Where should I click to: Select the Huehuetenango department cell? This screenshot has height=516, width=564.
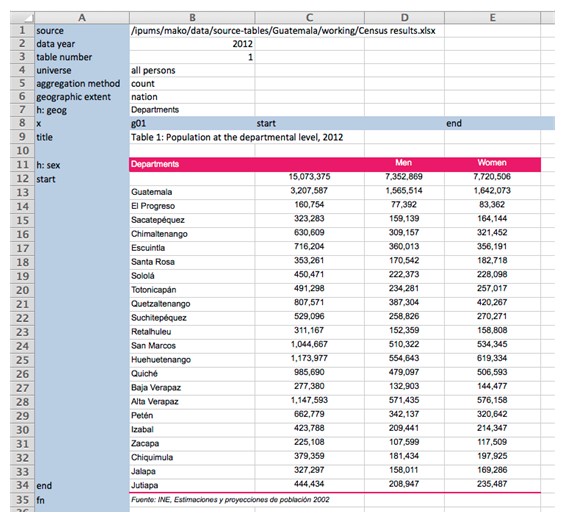(192, 360)
